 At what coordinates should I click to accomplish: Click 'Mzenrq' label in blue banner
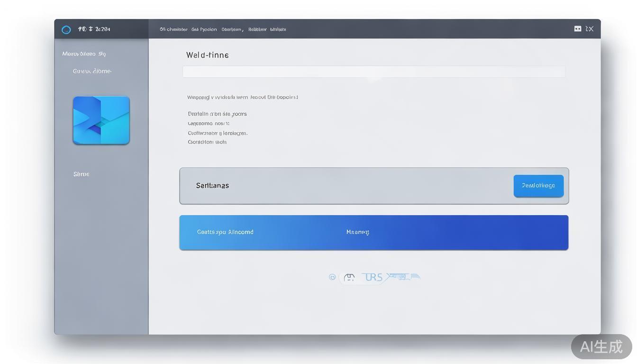pos(357,232)
